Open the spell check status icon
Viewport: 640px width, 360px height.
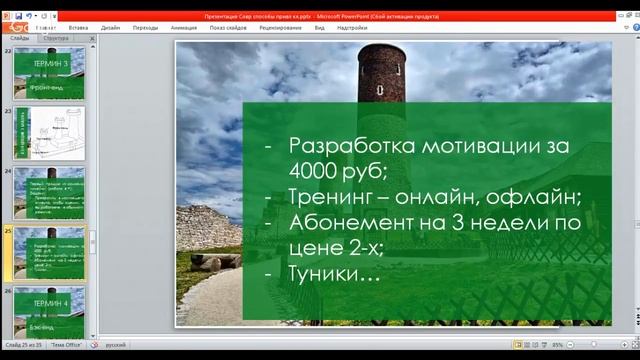click(x=95, y=345)
